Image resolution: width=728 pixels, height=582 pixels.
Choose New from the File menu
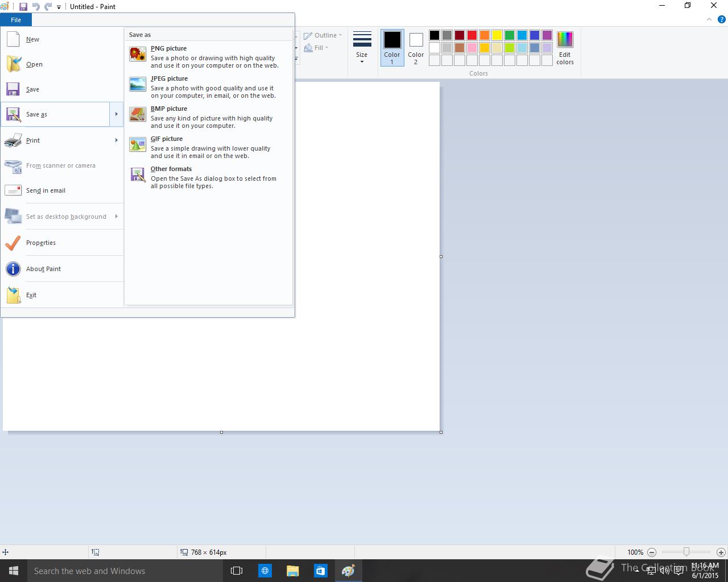tap(62, 39)
